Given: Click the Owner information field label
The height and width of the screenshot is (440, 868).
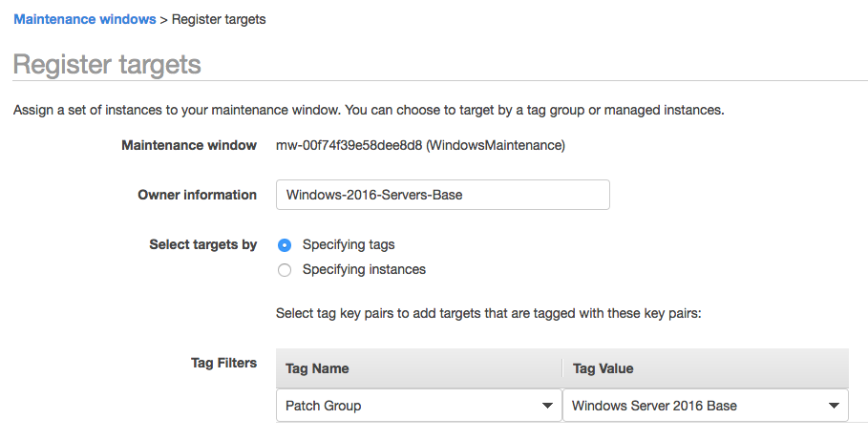Looking at the screenshot, I should tap(197, 195).
